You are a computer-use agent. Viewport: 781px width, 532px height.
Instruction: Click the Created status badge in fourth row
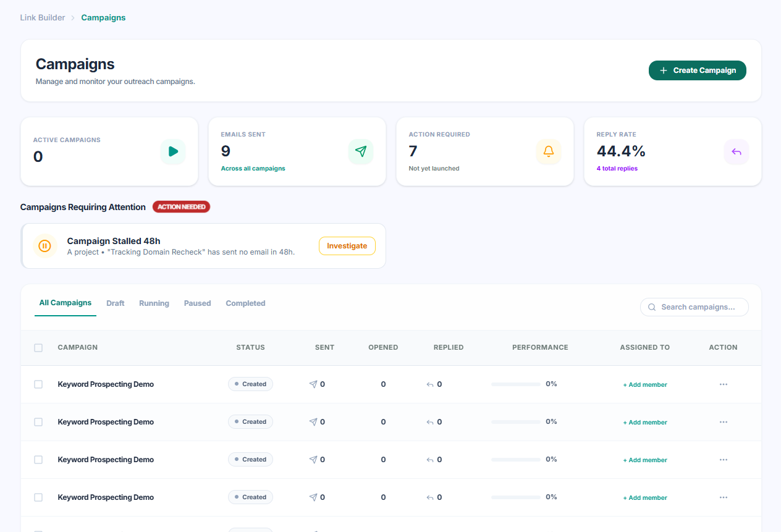pyautogui.click(x=250, y=497)
